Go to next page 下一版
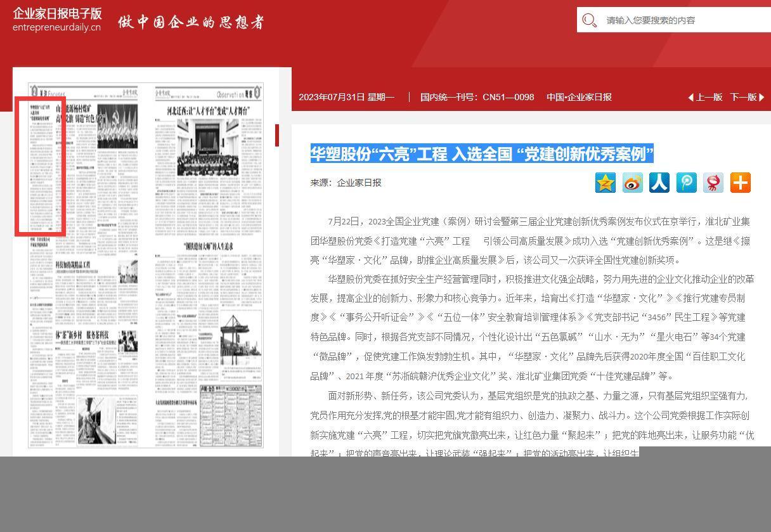771x532 pixels. (x=743, y=98)
